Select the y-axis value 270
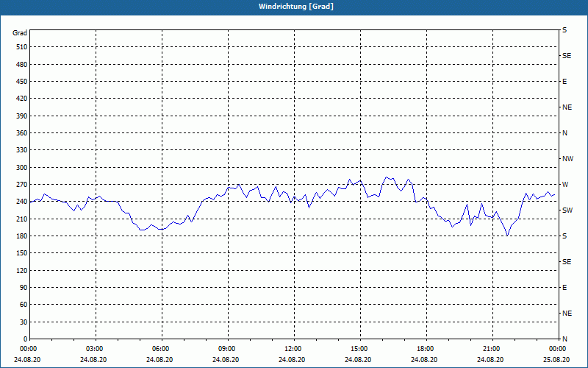 click(22, 185)
